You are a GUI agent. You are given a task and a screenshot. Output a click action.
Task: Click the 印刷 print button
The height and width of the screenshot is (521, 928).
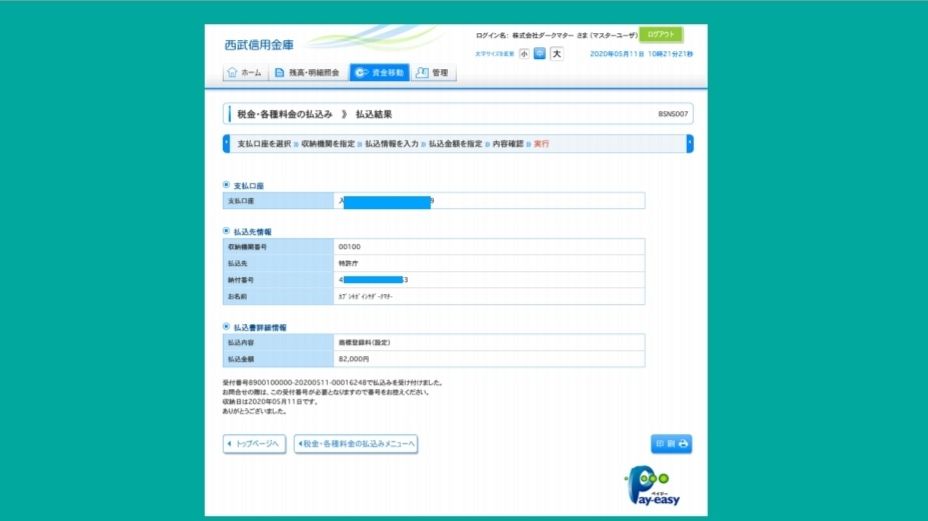coord(671,444)
